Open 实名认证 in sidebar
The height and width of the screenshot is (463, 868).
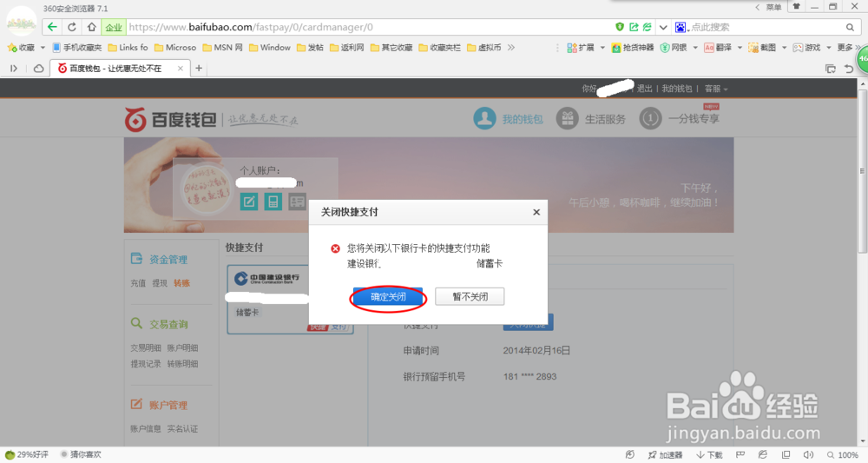pyautogui.click(x=182, y=428)
